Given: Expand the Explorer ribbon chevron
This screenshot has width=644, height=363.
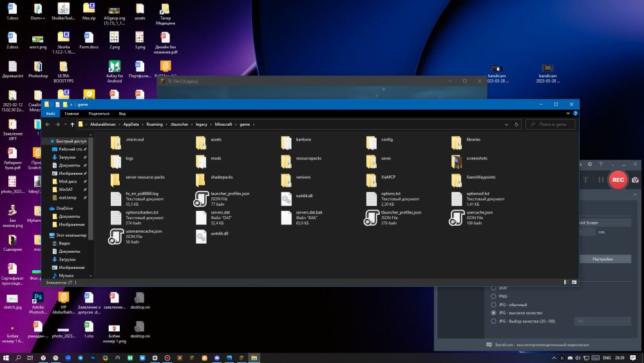Looking at the screenshot, I should pyautogui.click(x=568, y=113).
